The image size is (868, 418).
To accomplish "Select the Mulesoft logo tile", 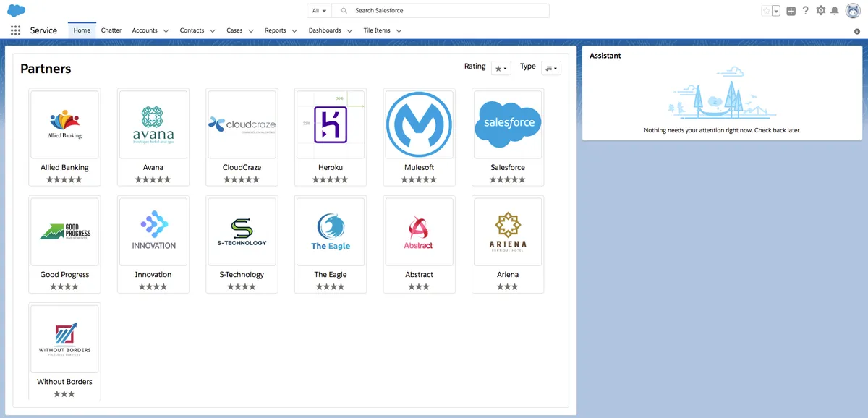I will [x=420, y=124].
